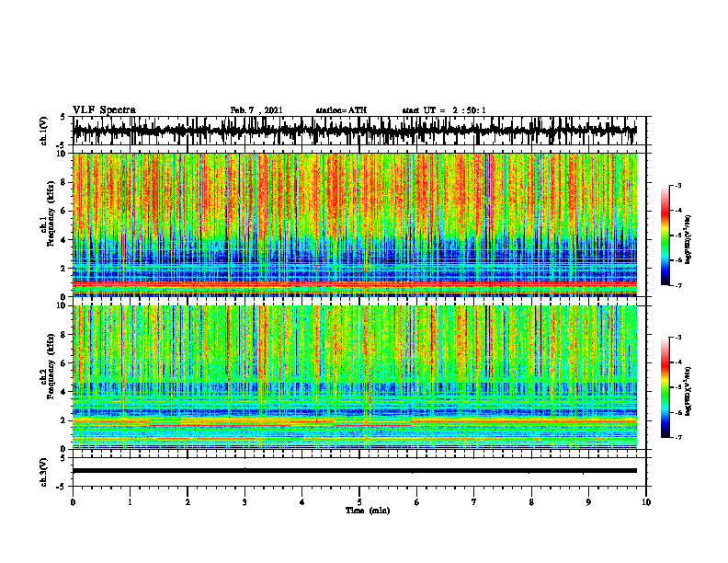Click time axis tick label "5"
Screen dimensions: 728x563
[x=359, y=502]
